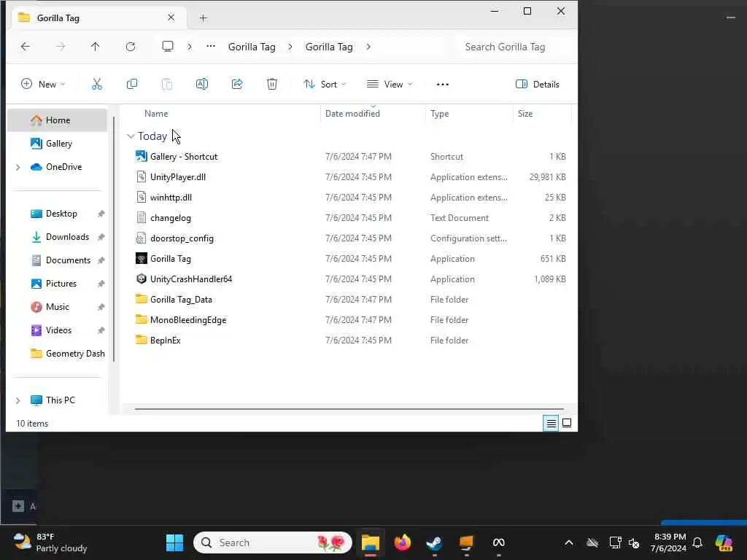Go back with the left arrow
The width and height of the screenshot is (747, 560).
pyautogui.click(x=26, y=47)
